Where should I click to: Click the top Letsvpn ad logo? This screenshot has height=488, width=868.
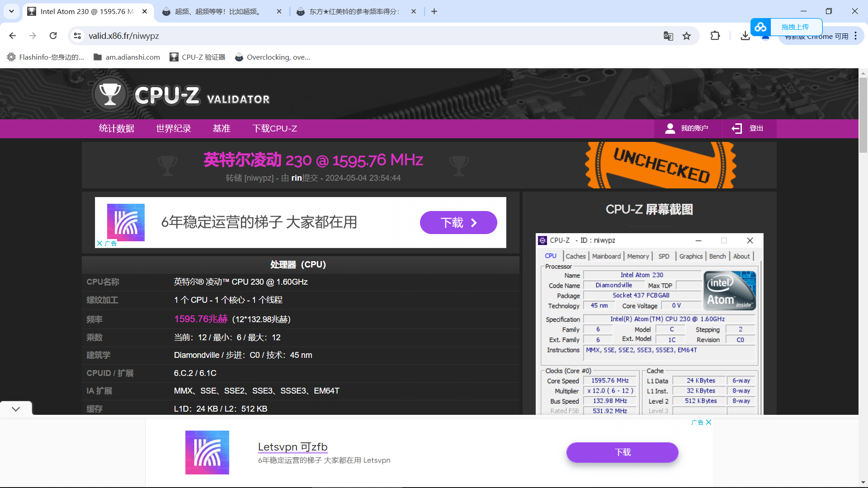[x=126, y=222]
